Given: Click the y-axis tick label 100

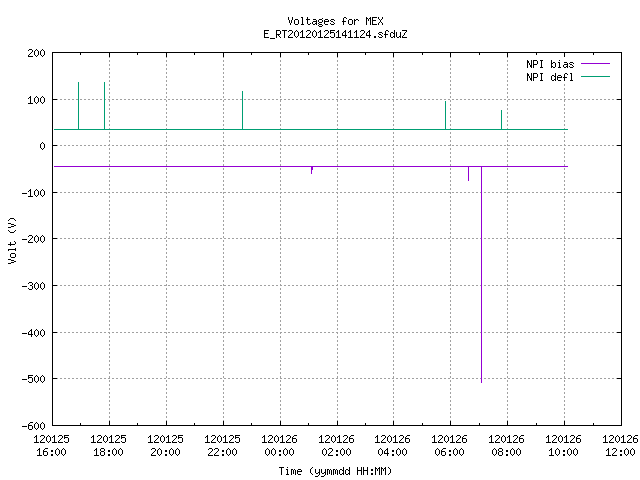Looking at the screenshot, I should [x=36, y=100].
